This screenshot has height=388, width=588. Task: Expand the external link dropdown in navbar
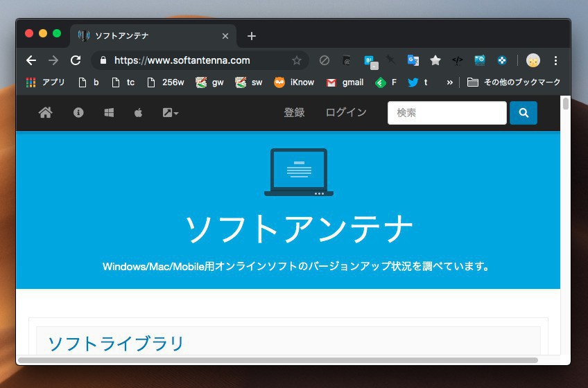click(171, 112)
